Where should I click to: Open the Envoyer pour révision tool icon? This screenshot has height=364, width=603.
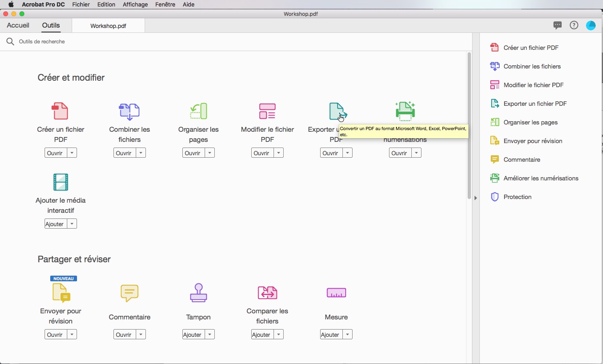pyautogui.click(x=61, y=293)
